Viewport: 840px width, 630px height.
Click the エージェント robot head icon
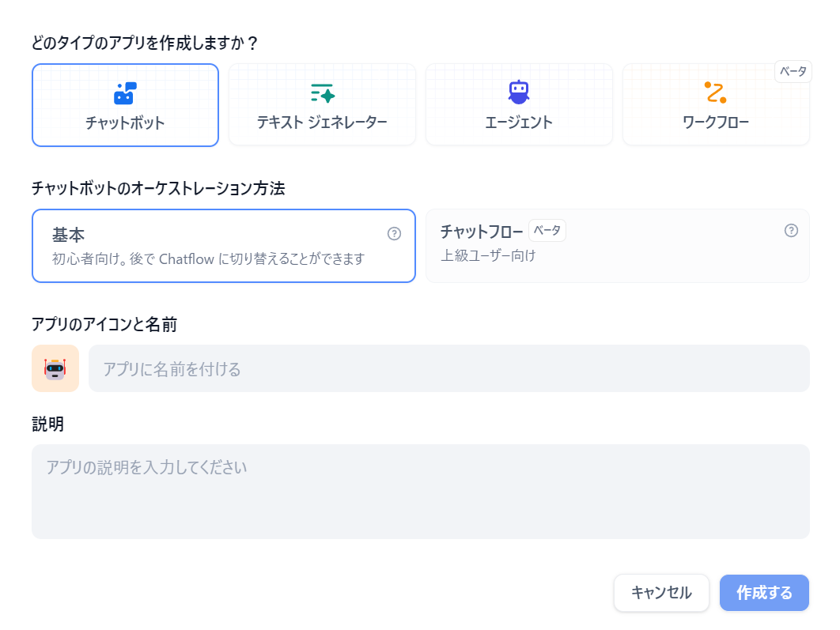[519, 91]
